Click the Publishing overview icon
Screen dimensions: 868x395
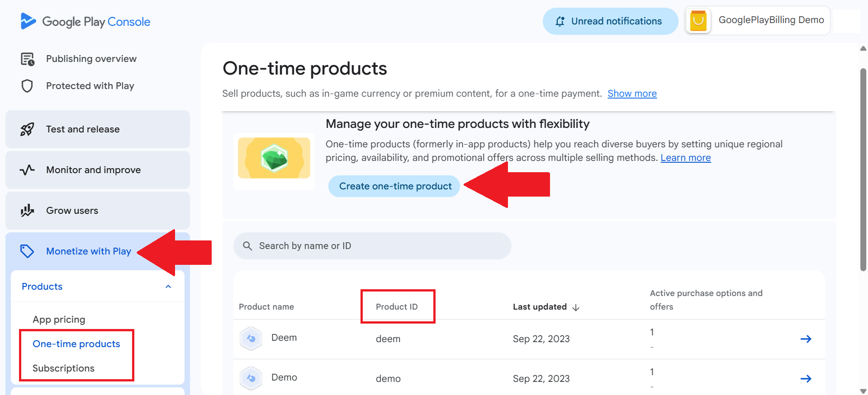28,59
